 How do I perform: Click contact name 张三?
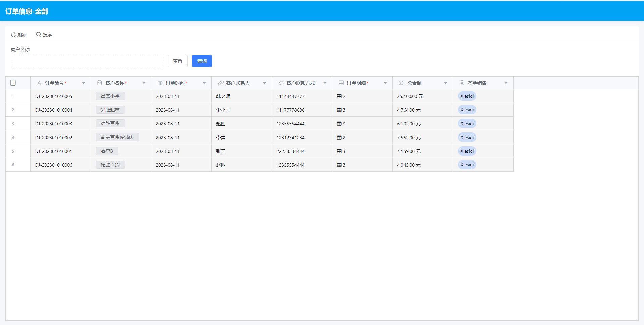pyautogui.click(x=221, y=151)
